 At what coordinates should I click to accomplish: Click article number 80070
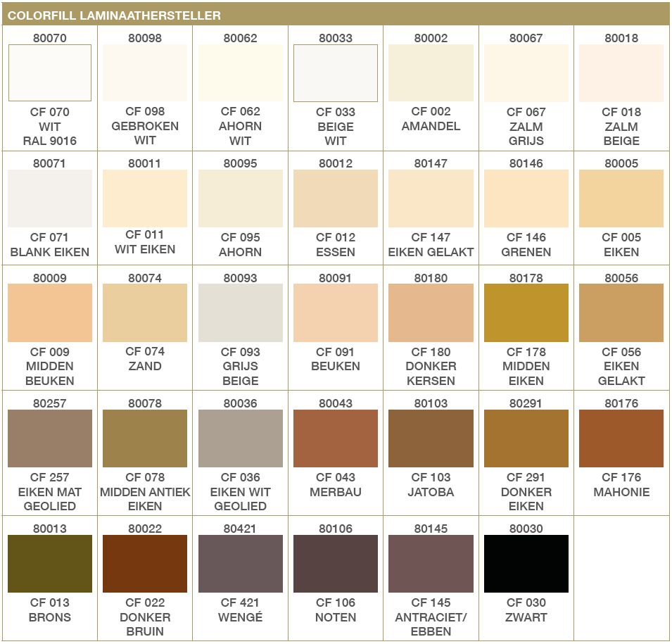click(50, 38)
